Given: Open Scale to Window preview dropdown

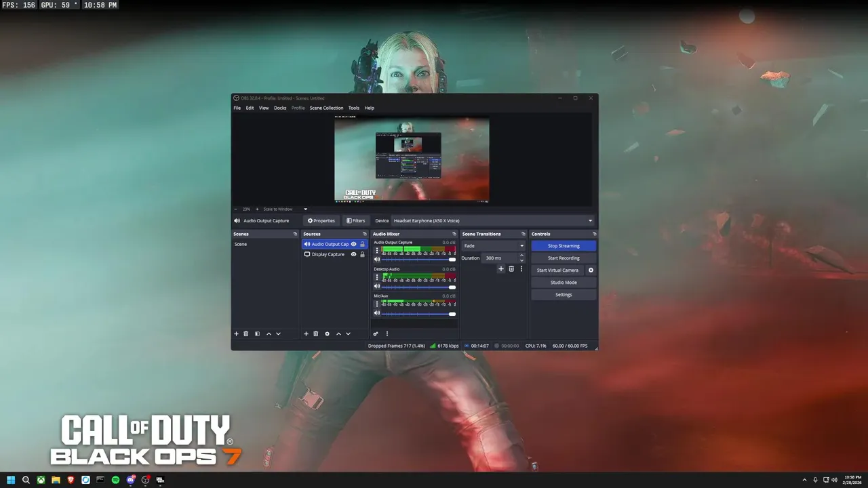Looking at the screenshot, I should pos(285,209).
